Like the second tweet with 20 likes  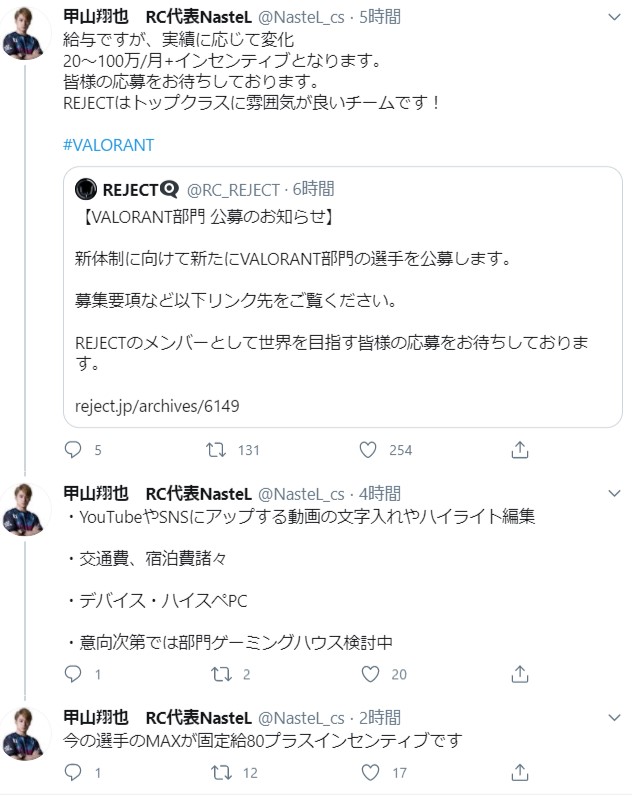367,674
